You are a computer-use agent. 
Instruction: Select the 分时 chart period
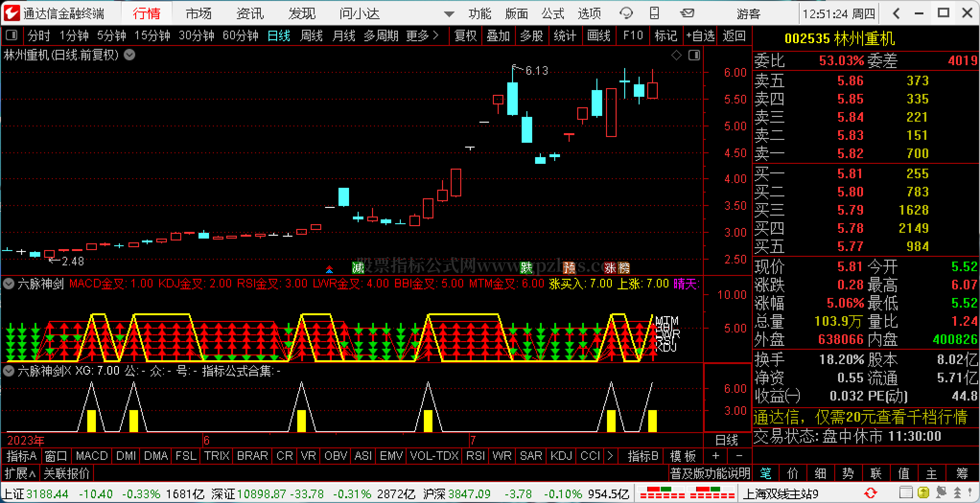(39, 35)
